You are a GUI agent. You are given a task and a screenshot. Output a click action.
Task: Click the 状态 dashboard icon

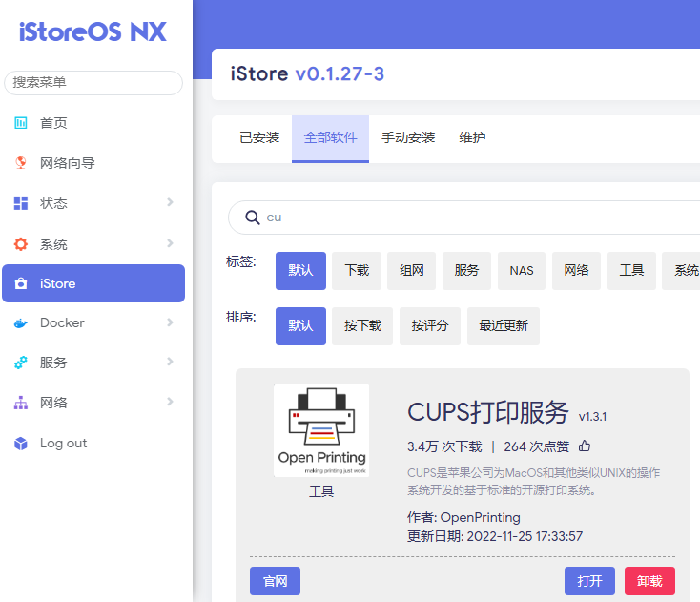21,203
